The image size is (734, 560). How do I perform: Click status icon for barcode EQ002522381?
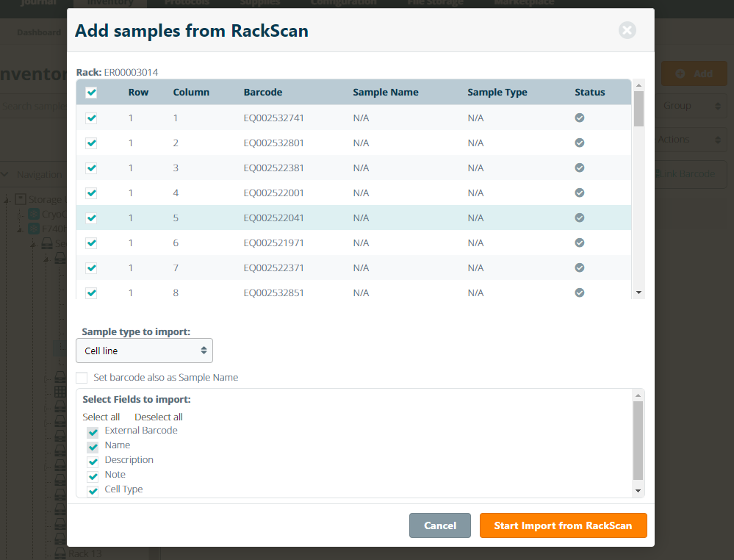(580, 168)
